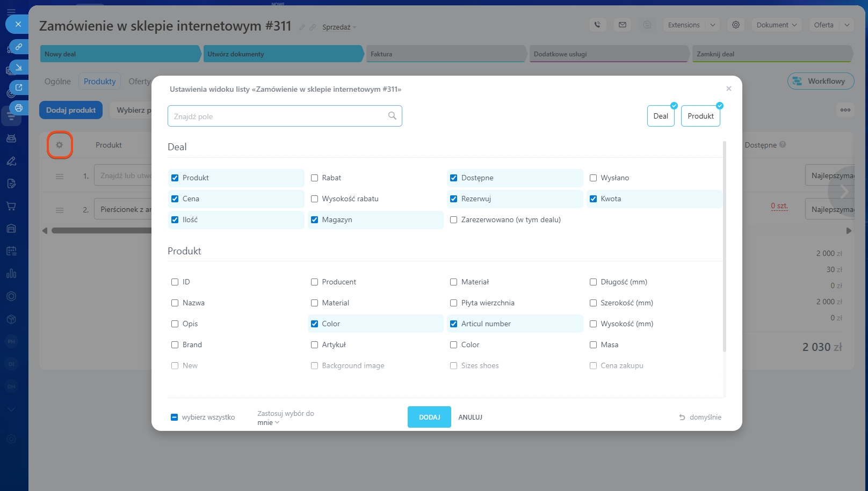Click the three-dots menu icon above the table

(x=845, y=110)
